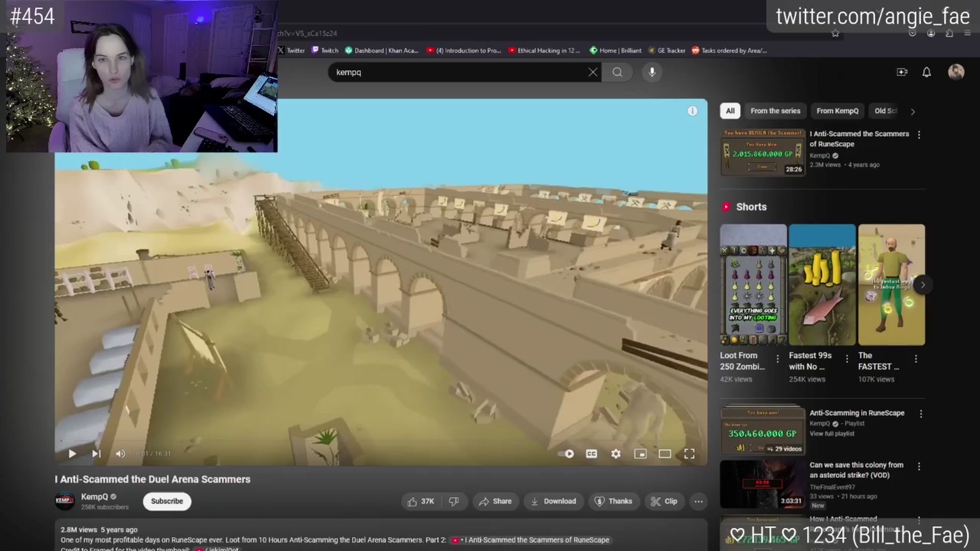This screenshot has height=551, width=980.
Task: Open GE Tracker bookmark
Action: (x=667, y=51)
